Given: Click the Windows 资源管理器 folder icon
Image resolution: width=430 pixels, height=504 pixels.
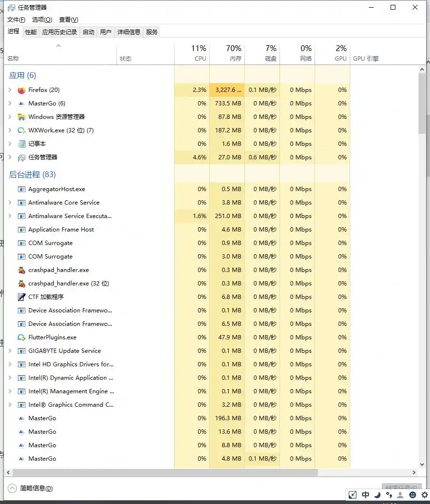Looking at the screenshot, I should (x=21, y=117).
